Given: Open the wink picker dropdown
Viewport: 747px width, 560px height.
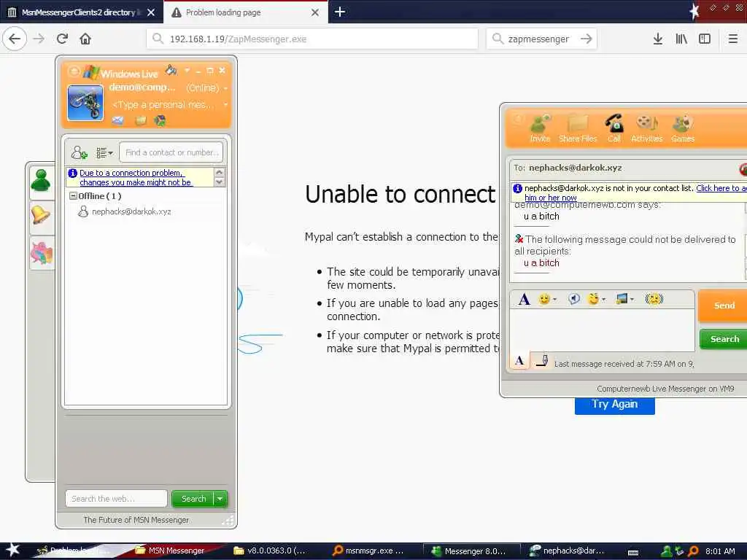Looking at the screenshot, I should (597, 299).
